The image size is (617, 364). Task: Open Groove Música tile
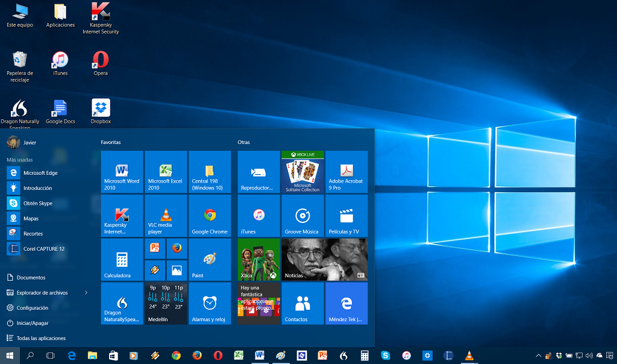[302, 216]
